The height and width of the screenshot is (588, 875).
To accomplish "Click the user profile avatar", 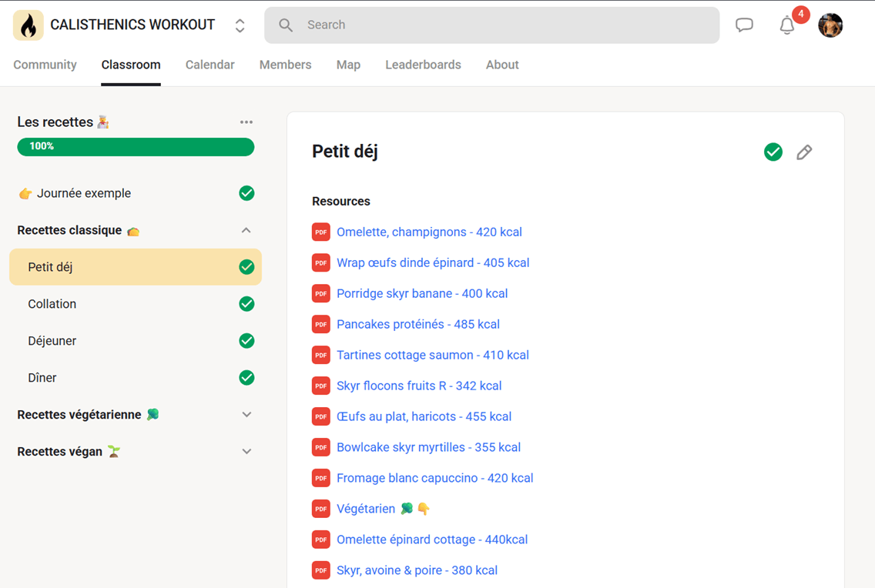I will click(830, 25).
